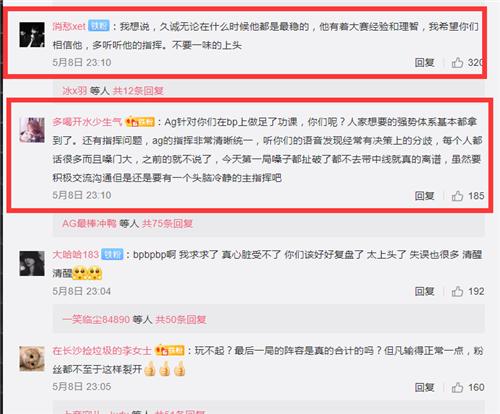
Task: Expand 共12条回复 replies
Action: pos(138,91)
